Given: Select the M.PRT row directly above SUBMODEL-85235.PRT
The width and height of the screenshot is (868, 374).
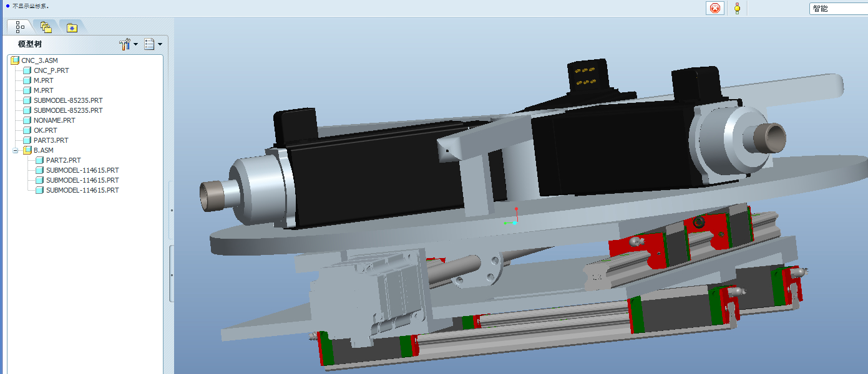Looking at the screenshot, I should (x=38, y=90).
